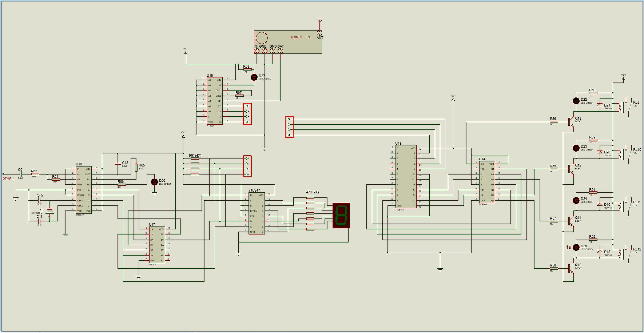
Task: Select the U15 HT12D decoder chip
Action: 215,101
